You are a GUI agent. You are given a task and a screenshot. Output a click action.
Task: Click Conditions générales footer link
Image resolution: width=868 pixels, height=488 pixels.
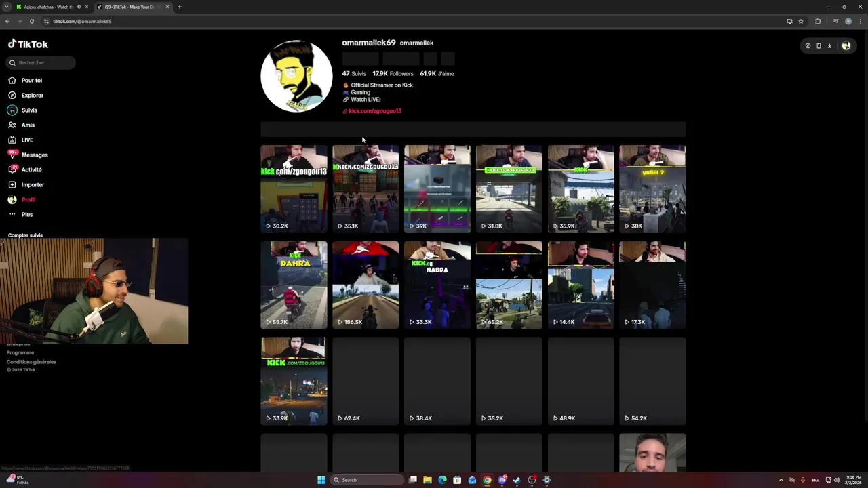click(31, 362)
